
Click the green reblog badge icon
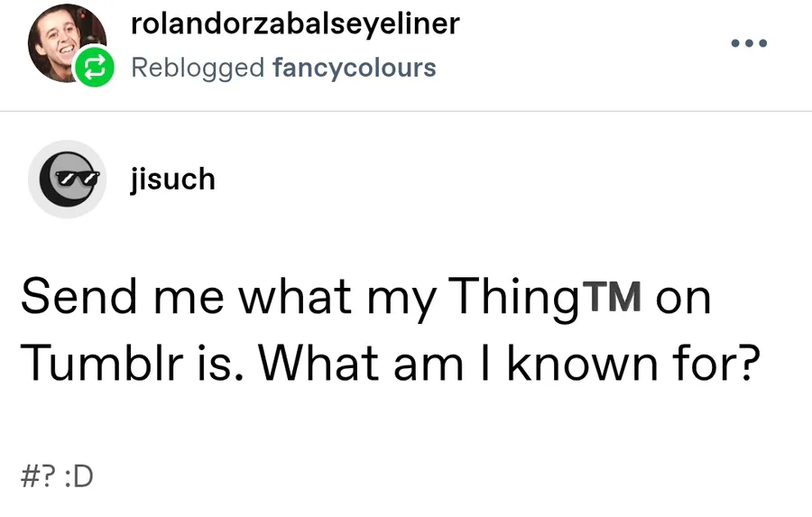(x=94, y=68)
